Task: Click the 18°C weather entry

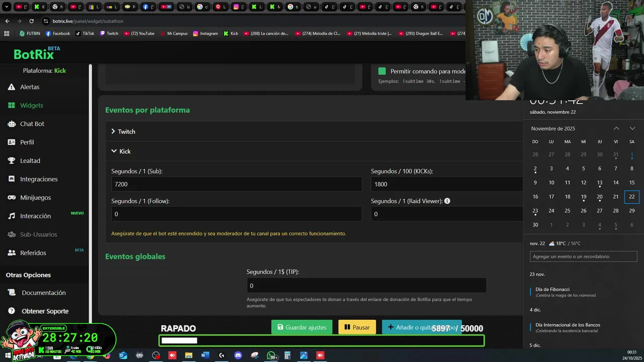Action: [x=565, y=243]
